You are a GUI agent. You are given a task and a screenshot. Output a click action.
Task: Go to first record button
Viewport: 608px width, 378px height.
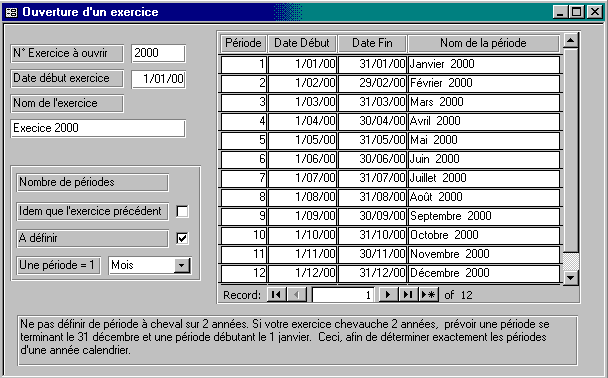[x=276, y=295]
